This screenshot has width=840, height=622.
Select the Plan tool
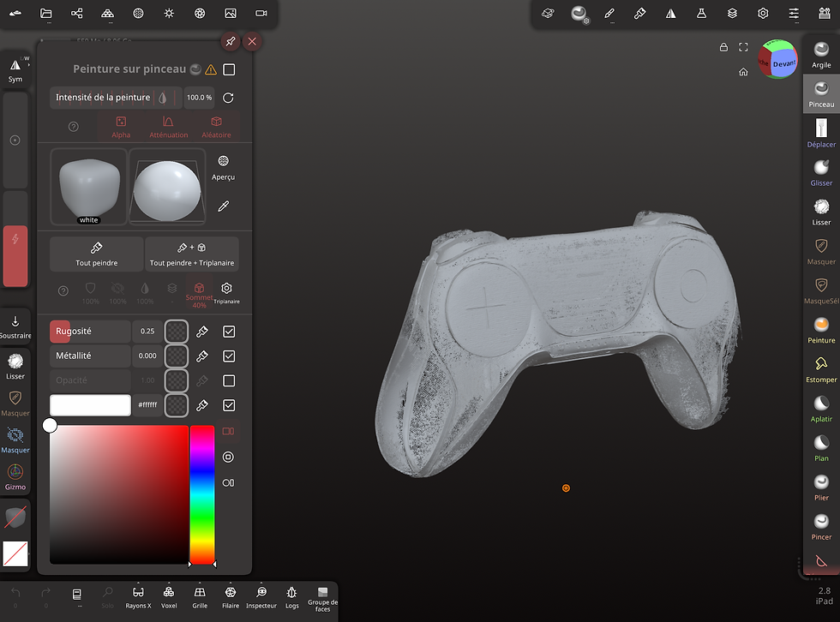tap(821, 448)
